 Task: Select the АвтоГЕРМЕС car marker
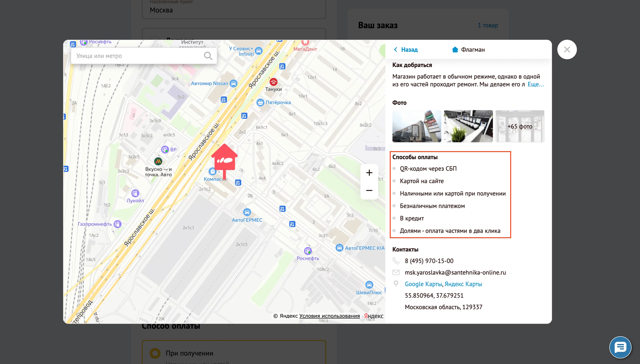247,212
